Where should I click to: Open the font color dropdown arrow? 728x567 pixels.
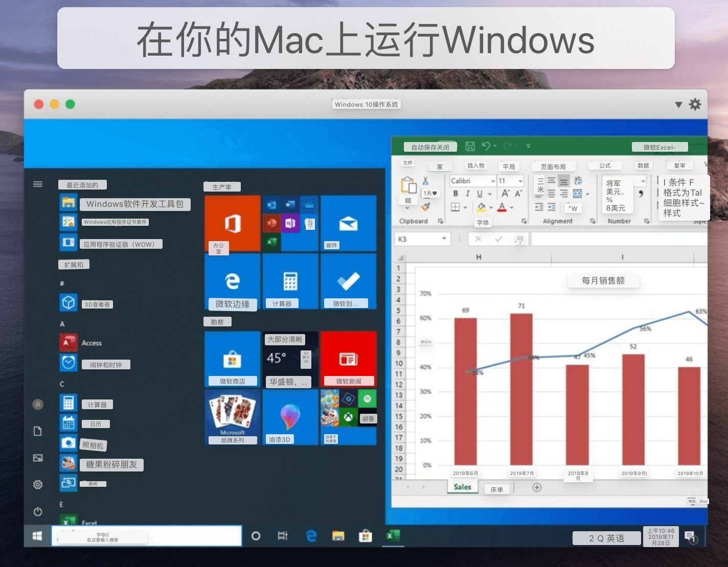click(x=512, y=207)
